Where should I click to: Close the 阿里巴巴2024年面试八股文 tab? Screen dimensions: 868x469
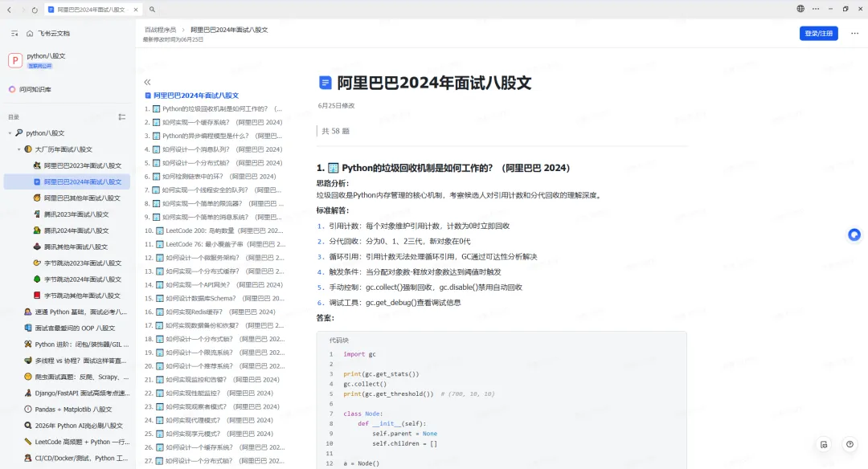click(136, 10)
